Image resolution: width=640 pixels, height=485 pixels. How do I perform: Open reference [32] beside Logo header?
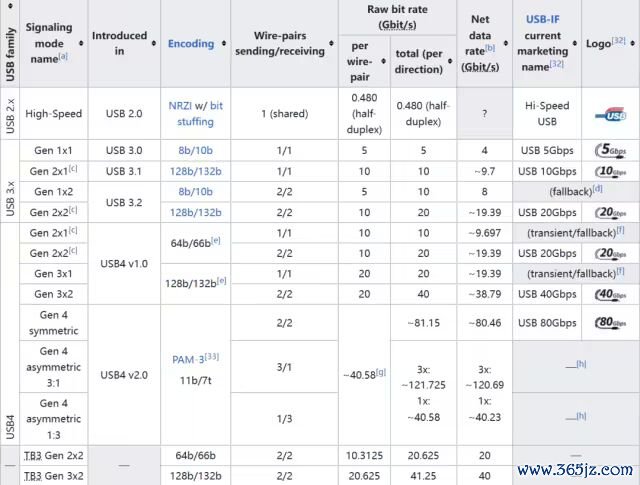tap(618, 40)
